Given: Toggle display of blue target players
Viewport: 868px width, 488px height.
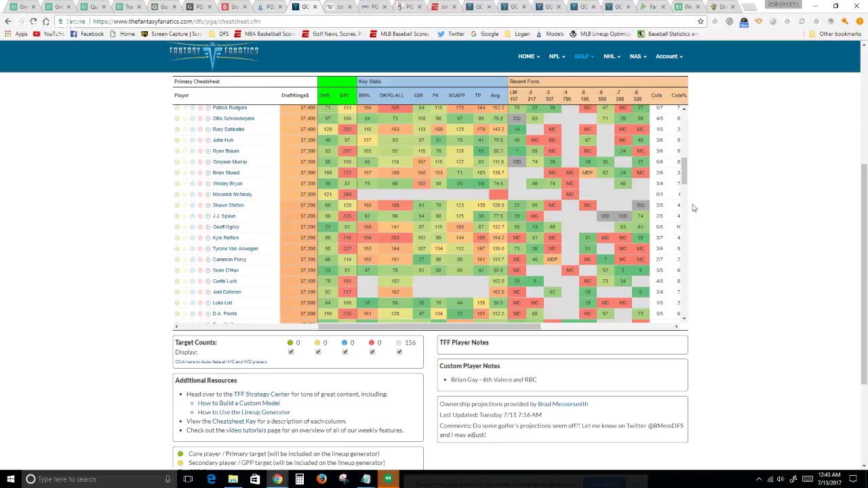Looking at the screenshot, I should [x=345, y=352].
